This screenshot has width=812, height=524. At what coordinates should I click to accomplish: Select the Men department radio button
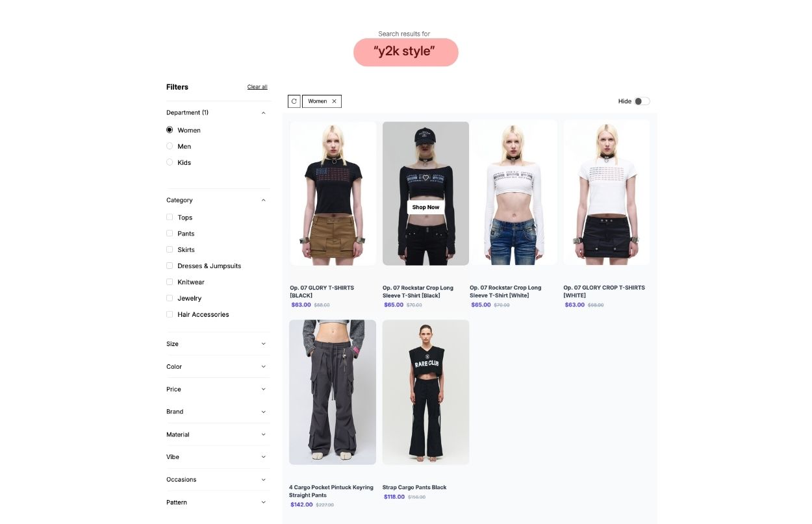170,146
